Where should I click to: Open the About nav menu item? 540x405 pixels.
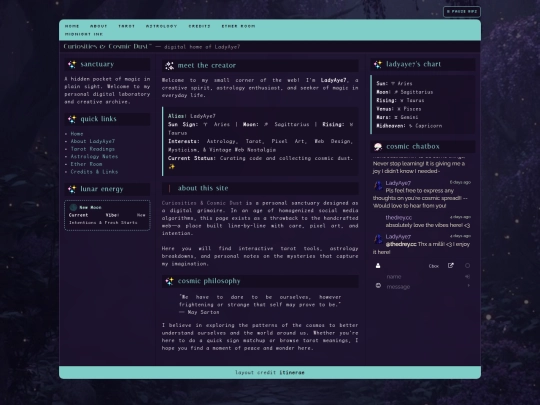99,26
